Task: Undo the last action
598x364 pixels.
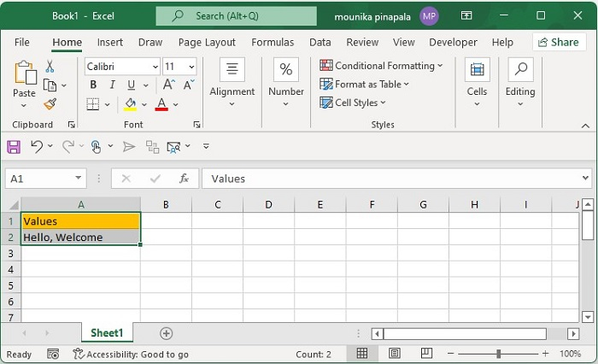Action: 37,146
